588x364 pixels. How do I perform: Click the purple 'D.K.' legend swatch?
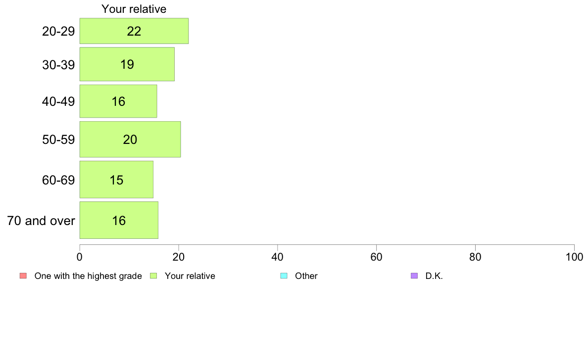pyautogui.click(x=414, y=276)
